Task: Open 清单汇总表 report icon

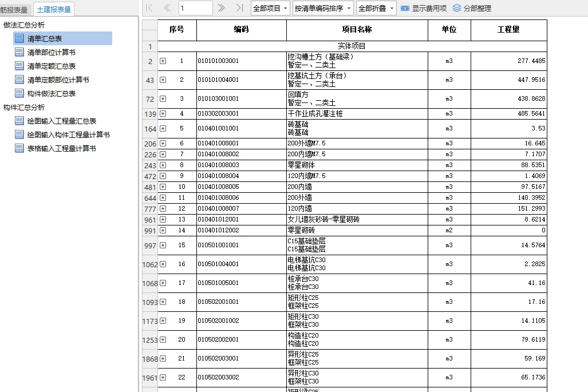Action: (19, 38)
